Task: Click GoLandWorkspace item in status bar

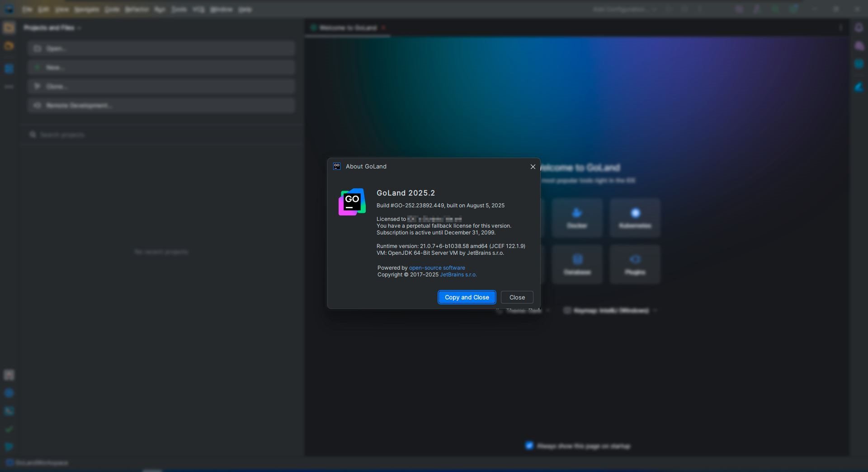Action: 38,463
